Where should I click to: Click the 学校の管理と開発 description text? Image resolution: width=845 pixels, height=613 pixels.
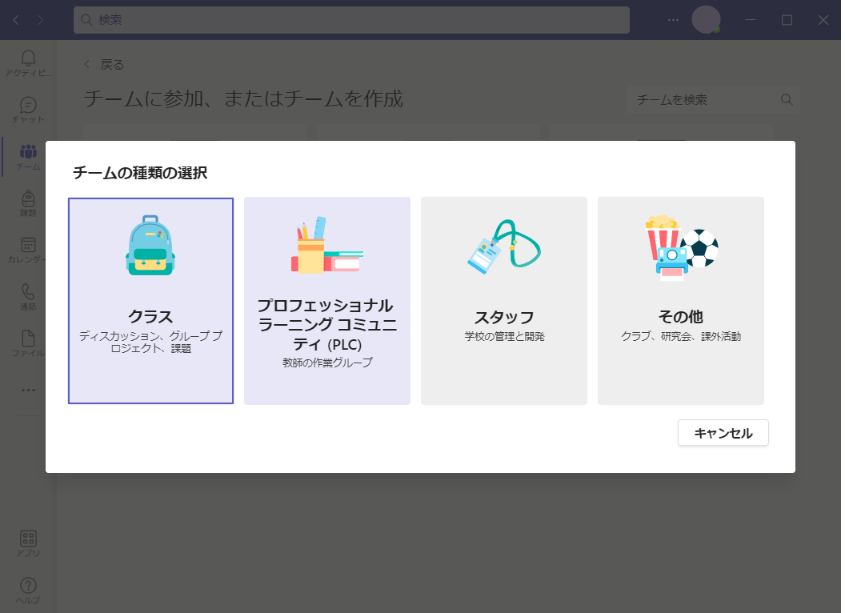tap(504, 336)
